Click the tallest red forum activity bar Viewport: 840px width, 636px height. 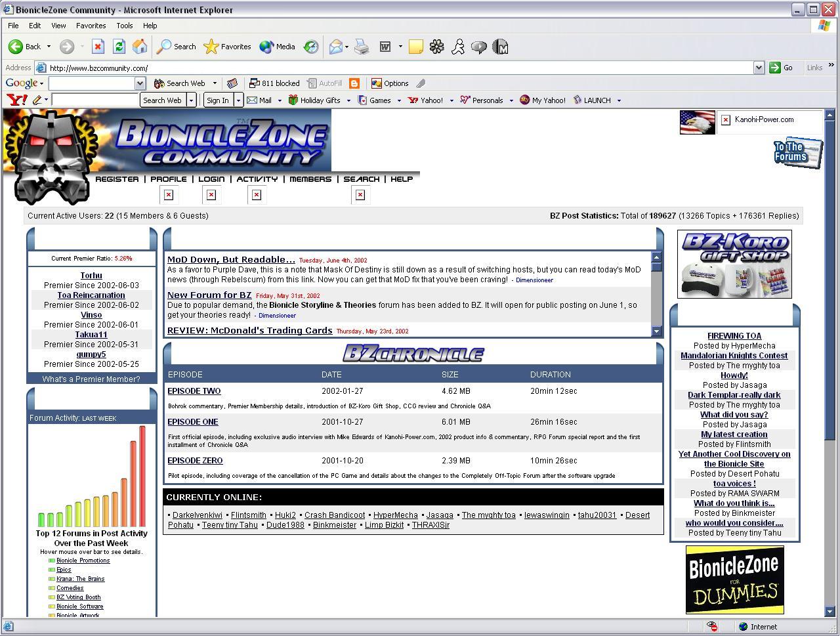142,476
